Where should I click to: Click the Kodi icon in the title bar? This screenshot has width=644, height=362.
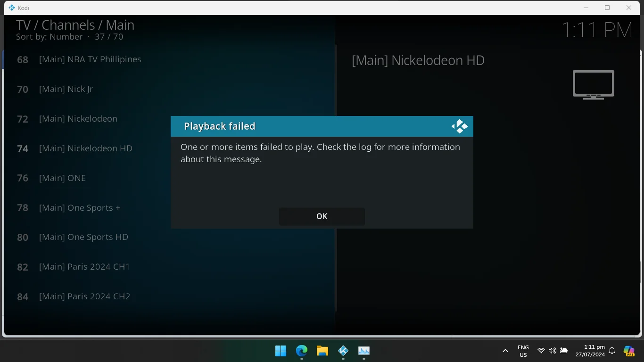(x=12, y=8)
